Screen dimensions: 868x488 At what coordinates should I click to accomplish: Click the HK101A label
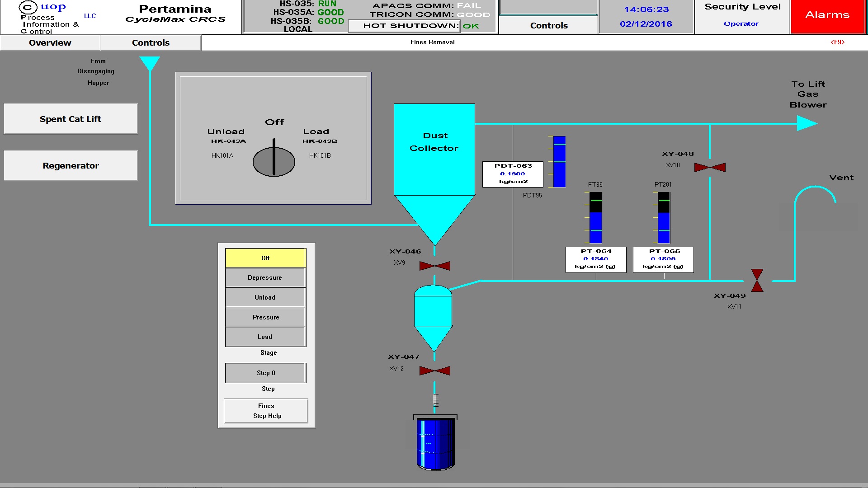[x=222, y=155]
